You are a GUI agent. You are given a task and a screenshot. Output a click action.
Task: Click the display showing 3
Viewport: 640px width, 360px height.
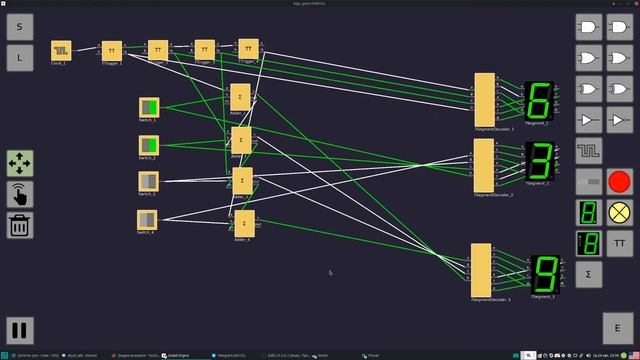(540, 161)
